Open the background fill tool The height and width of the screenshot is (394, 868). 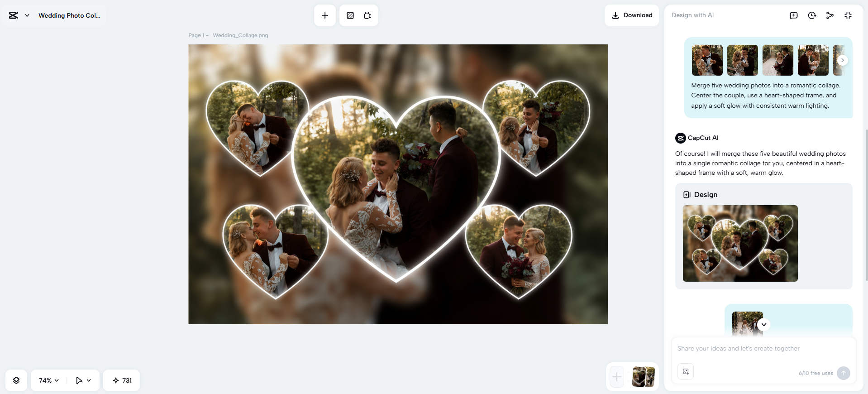tap(350, 15)
